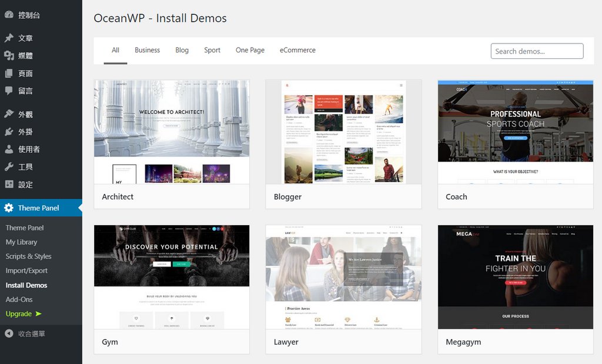Screen dimensions: 602x364
Task: Click the tools wrench icon
Action: 9,167
